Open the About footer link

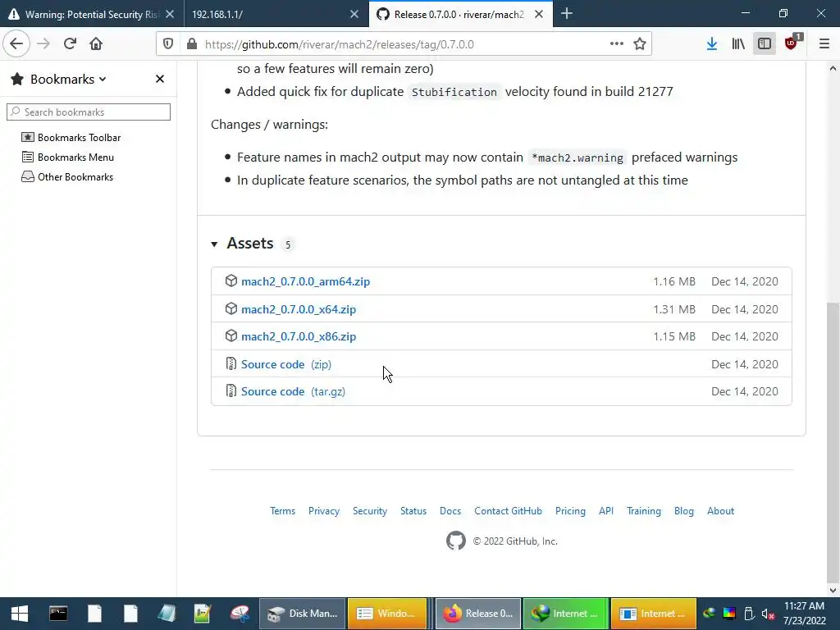click(720, 511)
